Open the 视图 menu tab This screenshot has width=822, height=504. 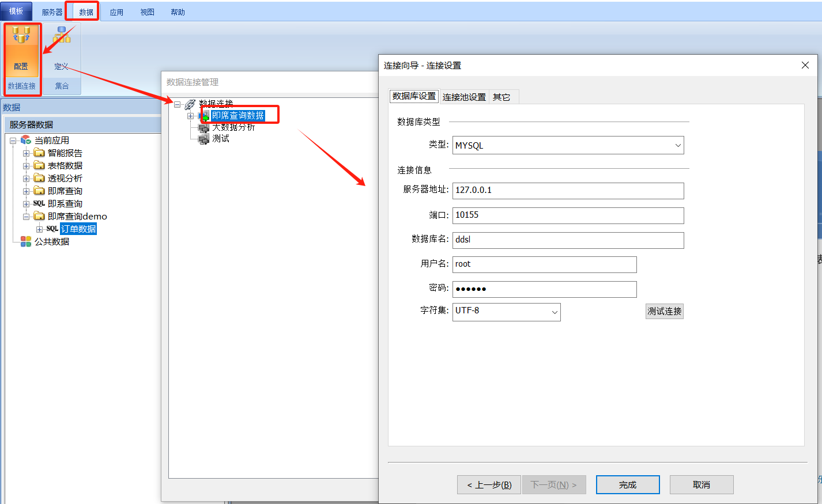point(147,12)
